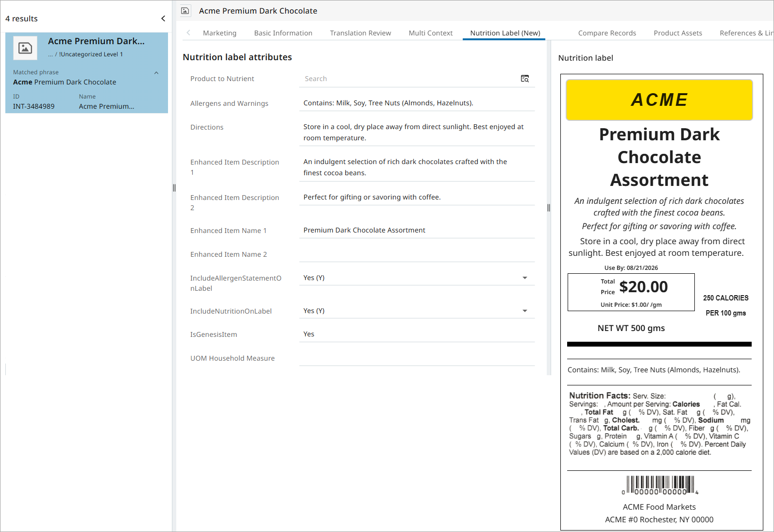
Task: Click the splitter handle beside results panel
Action: [x=174, y=188]
